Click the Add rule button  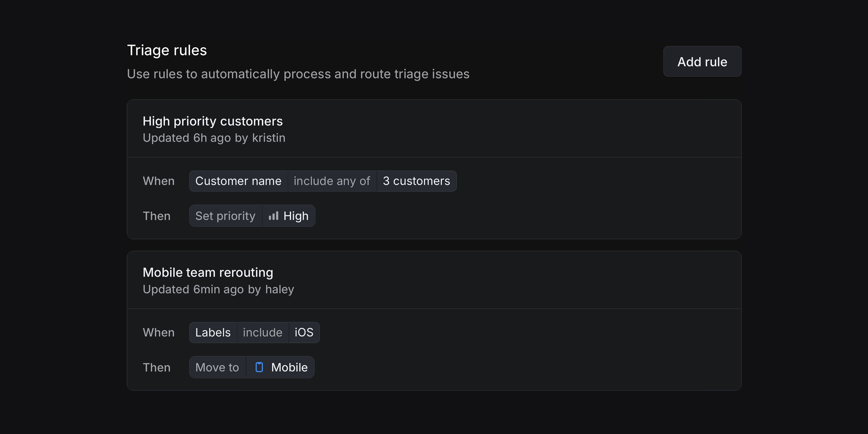point(702,62)
